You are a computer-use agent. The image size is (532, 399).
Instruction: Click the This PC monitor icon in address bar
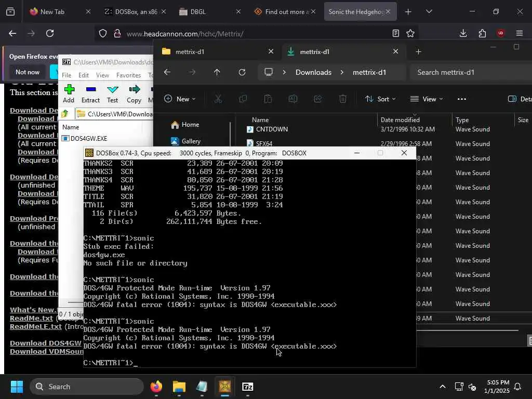pyautogui.click(x=269, y=72)
